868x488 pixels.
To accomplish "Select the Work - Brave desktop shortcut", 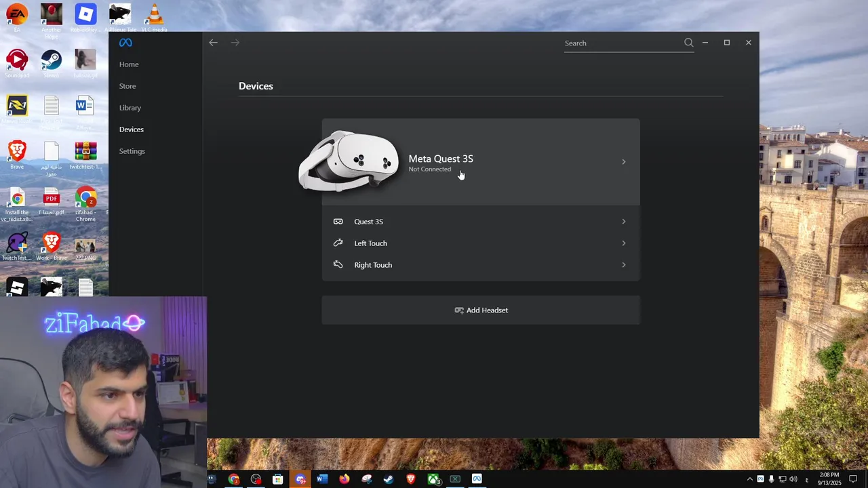I will tap(52, 247).
